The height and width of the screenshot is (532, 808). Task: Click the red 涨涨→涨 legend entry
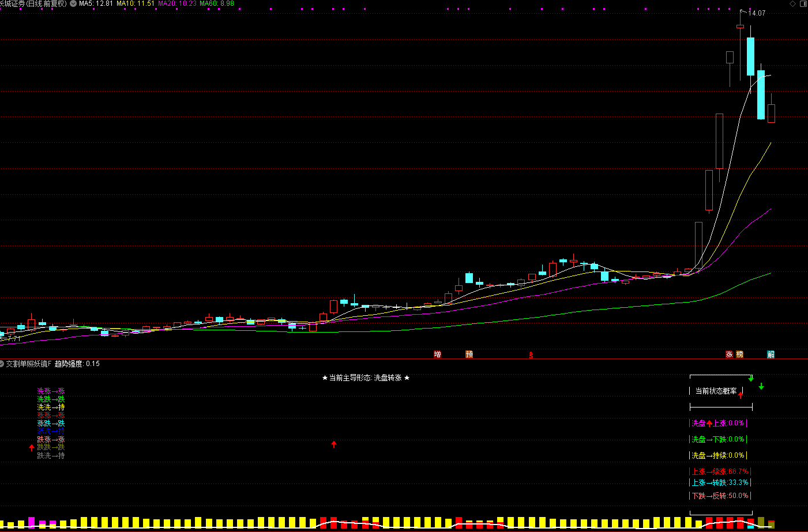point(51,415)
